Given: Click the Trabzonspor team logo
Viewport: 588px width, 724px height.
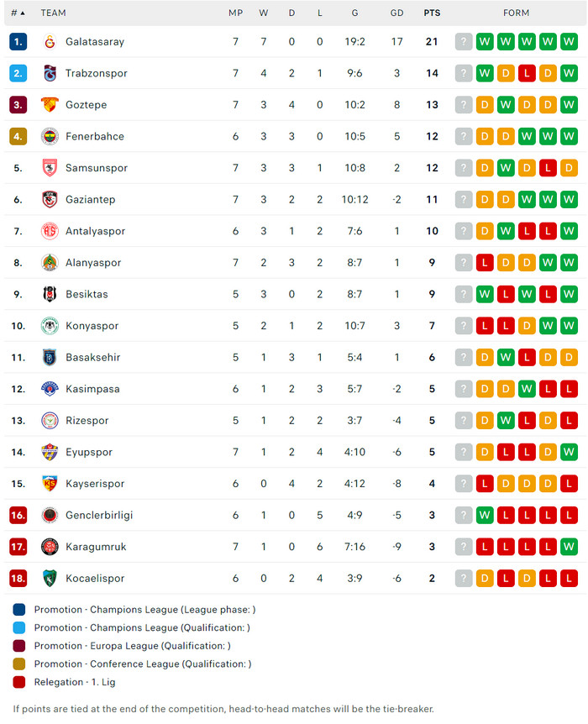Looking at the screenshot, I should click(50, 73).
